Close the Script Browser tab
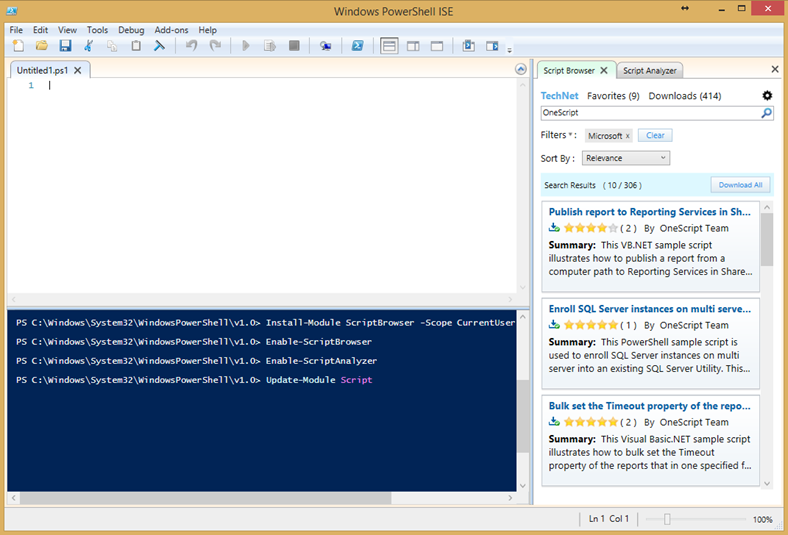Screen dimensions: 788x535 click(x=604, y=70)
